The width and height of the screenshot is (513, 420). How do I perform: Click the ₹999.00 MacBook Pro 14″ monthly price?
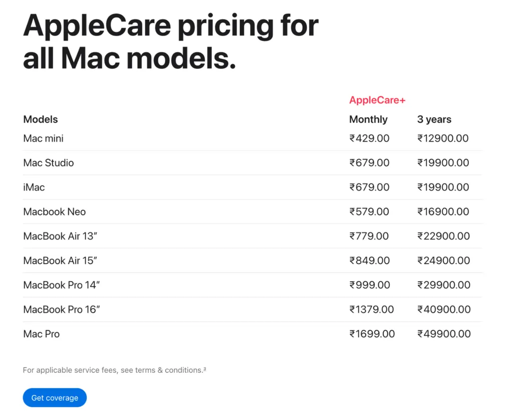[x=370, y=285]
